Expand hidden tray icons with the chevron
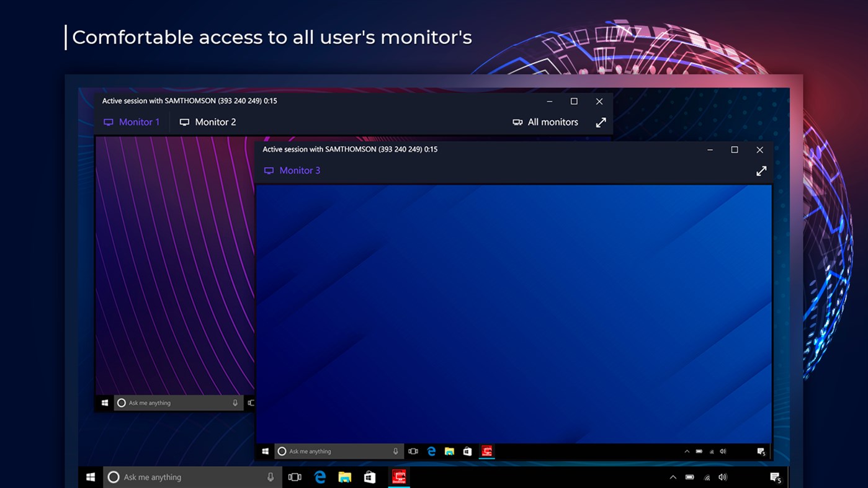Screen dimensions: 868x488 673,477
